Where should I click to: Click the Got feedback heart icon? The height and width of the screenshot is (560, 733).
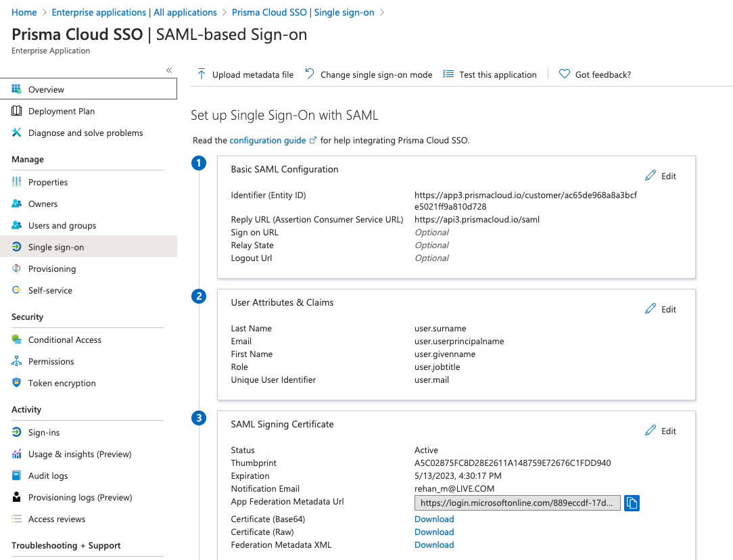point(565,74)
